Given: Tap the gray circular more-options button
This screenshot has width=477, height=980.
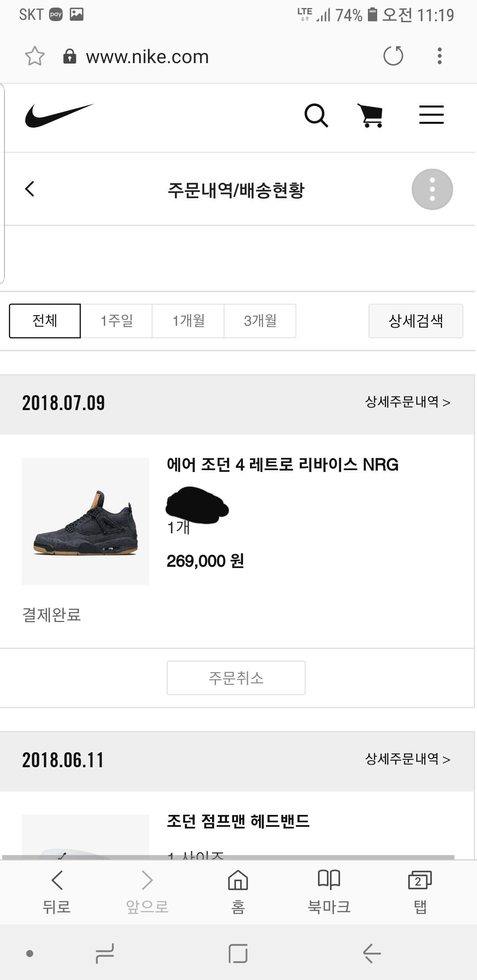Looking at the screenshot, I should (x=432, y=189).
